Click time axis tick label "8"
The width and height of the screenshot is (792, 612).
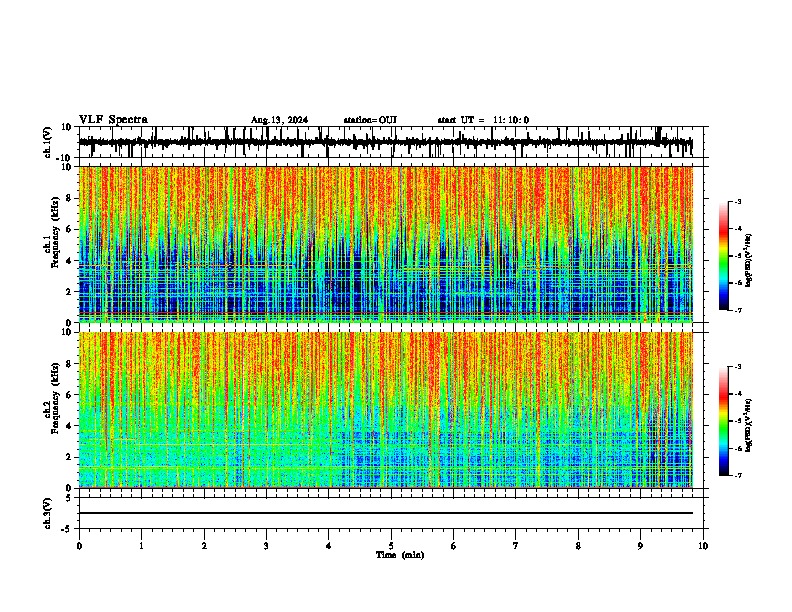[578, 546]
